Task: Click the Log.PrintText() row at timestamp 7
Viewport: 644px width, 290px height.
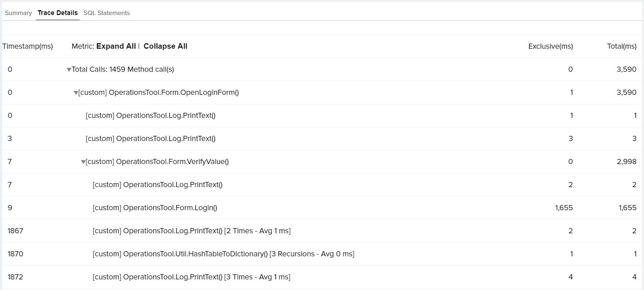Action: click(157, 185)
